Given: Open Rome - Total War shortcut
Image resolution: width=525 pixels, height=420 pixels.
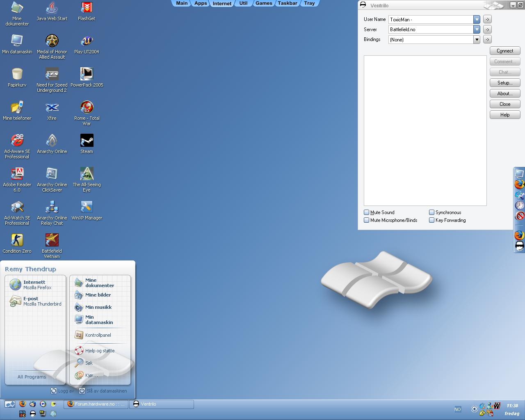Looking at the screenshot, I should point(87,113).
